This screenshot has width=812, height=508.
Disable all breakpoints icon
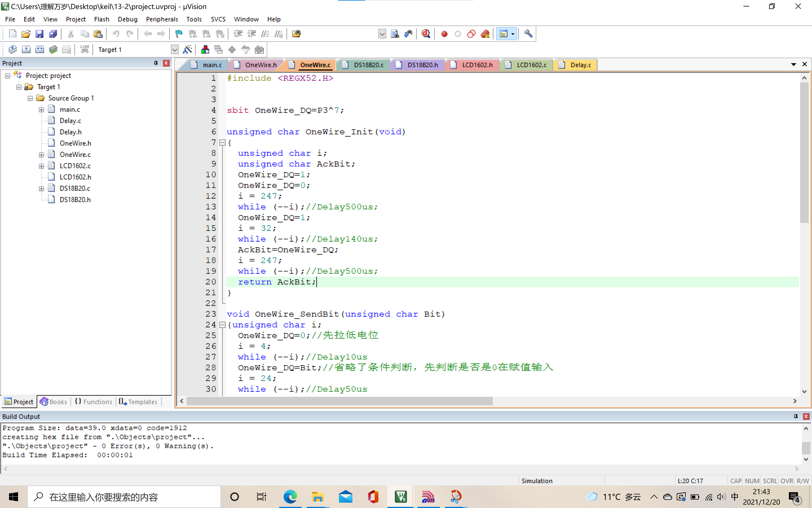471,34
